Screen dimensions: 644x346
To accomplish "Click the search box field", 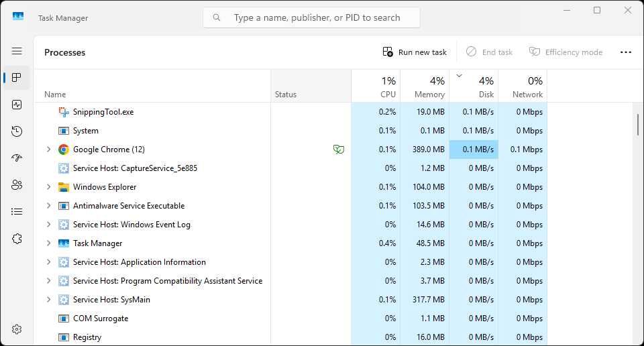I will 311,17.
